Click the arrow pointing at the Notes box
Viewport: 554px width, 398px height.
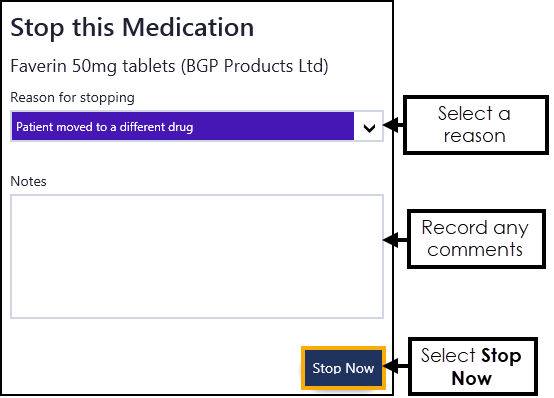point(395,240)
